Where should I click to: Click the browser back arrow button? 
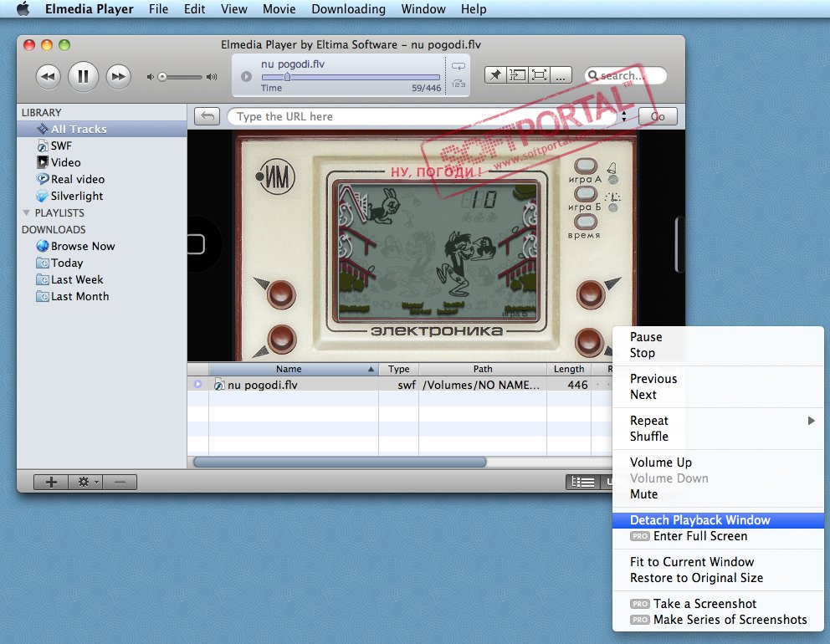[207, 116]
